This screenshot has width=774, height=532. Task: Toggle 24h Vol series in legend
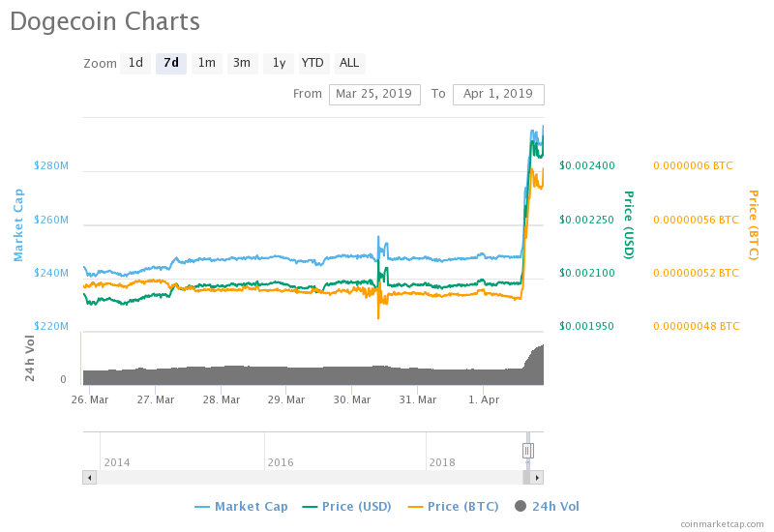[x=547, y=506]
